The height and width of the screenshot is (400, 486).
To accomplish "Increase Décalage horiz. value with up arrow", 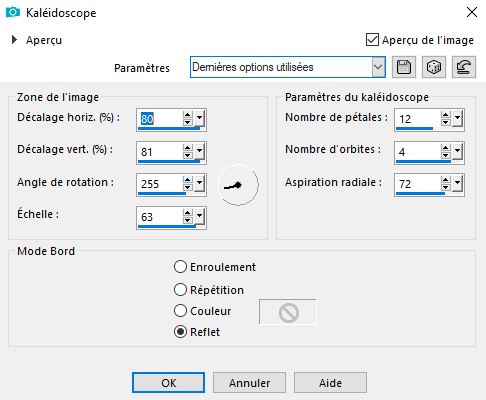I will 188,115.
